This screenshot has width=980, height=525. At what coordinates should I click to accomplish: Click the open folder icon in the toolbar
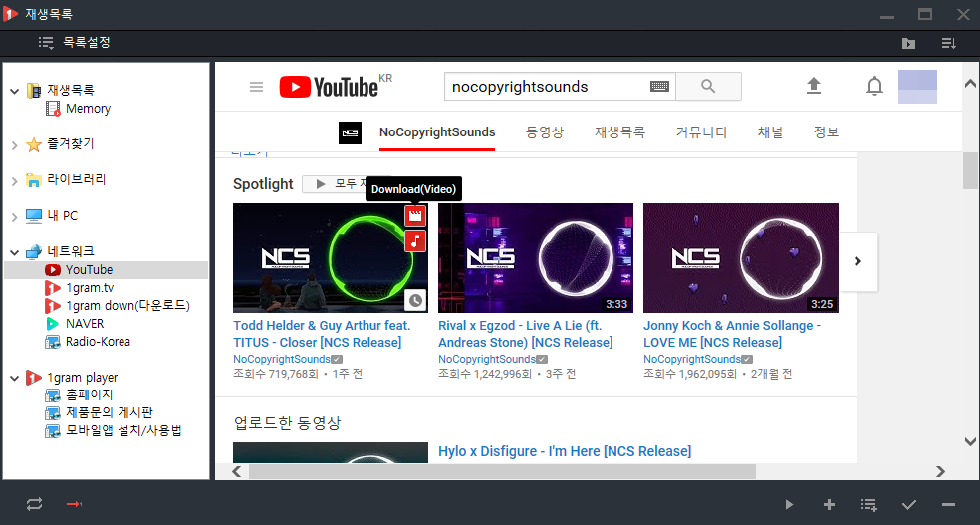[908, 43]
